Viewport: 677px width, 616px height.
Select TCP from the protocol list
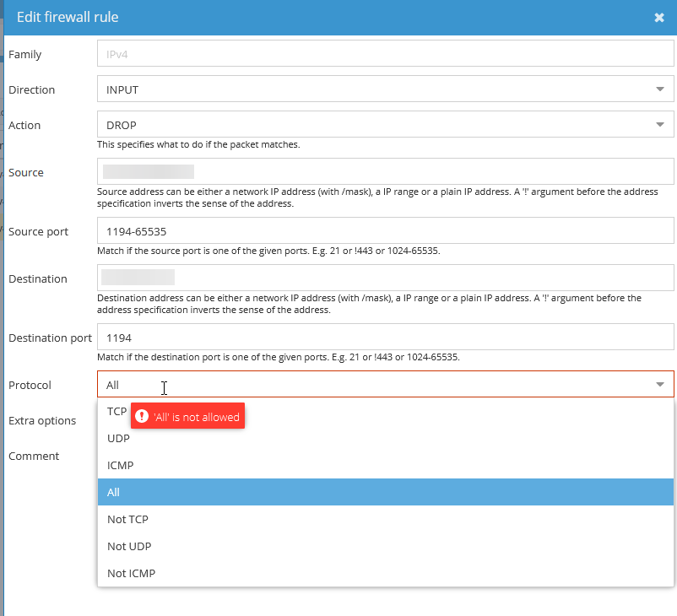tap(116, 411)
